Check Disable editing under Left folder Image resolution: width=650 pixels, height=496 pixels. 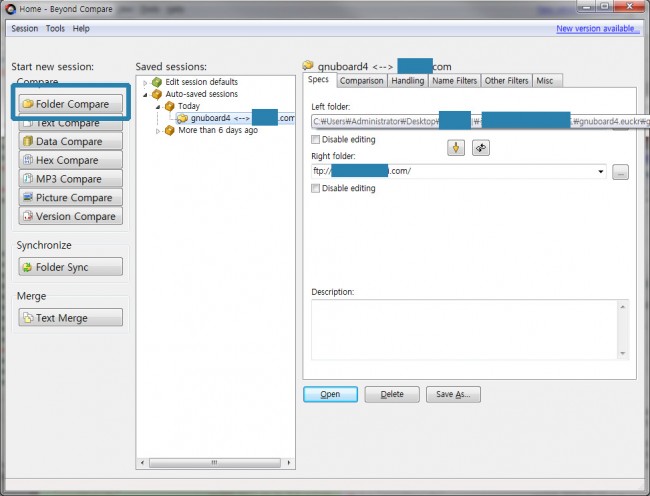pyautogui.click(x=317, y=139)
